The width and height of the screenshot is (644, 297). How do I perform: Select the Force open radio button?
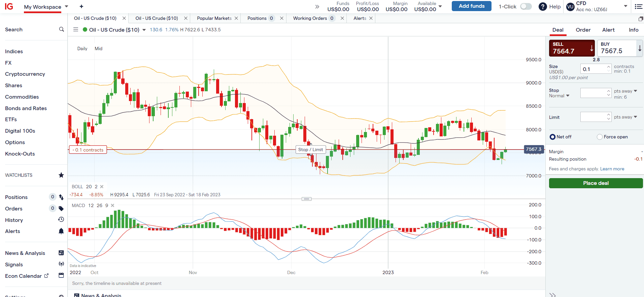coord(600,137)
